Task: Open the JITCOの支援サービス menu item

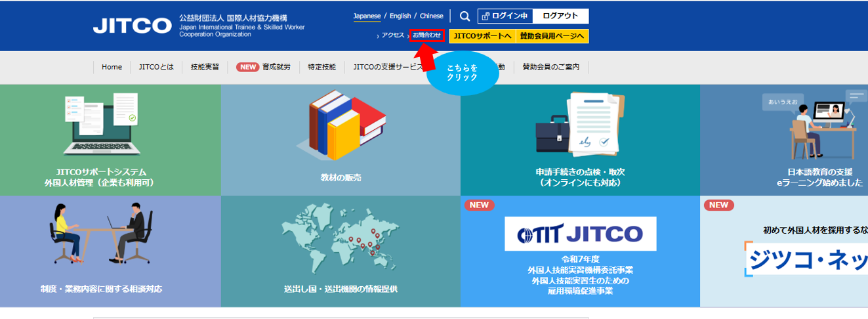Action: [390, 67]
